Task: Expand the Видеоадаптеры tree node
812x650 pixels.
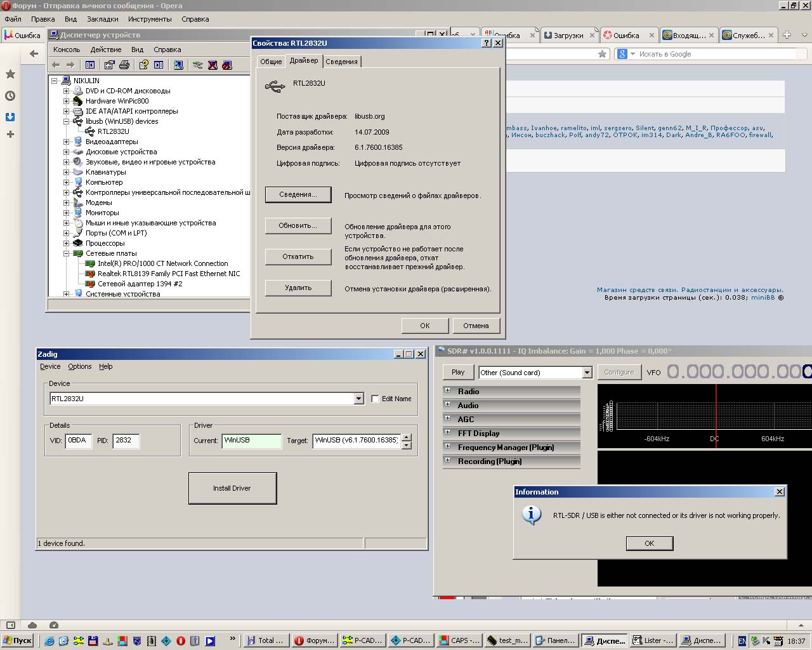Action: click(x=66, y=142)
